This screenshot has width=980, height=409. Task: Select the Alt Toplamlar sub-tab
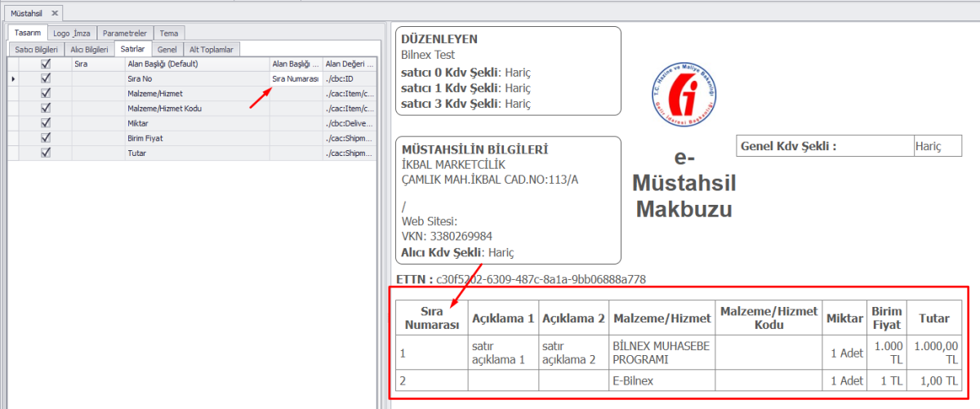[x=211, y=49]
